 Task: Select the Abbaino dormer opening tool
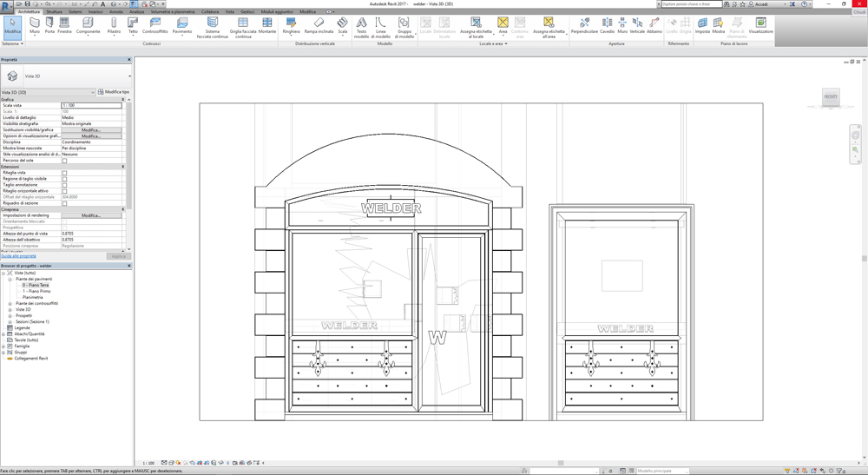[654, 24]
